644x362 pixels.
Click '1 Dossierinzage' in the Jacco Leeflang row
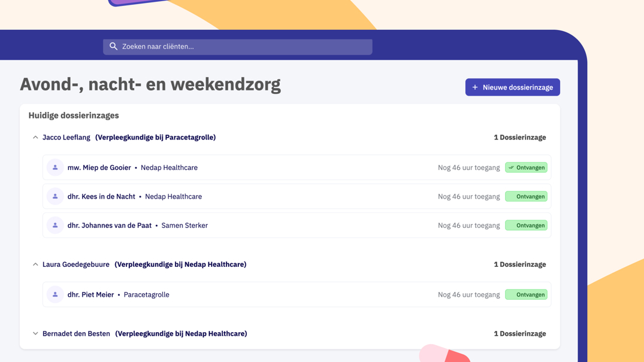pyautogui.click(x=519, y=138)
